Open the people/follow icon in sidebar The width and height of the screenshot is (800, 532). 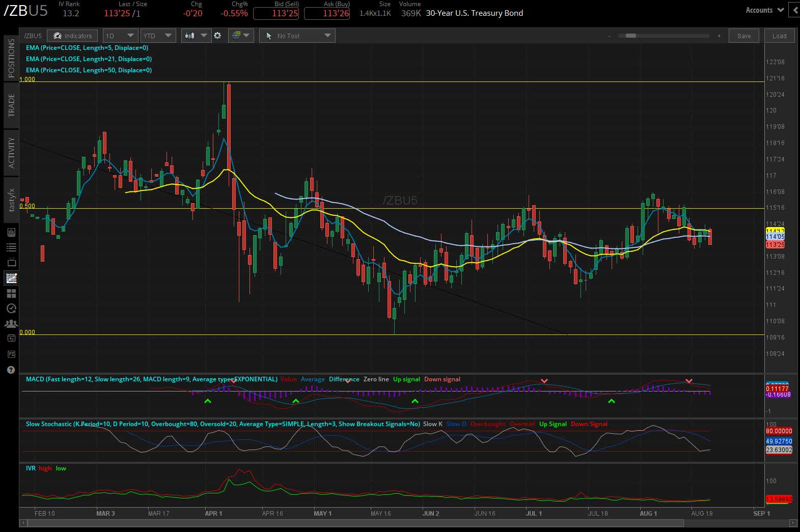click(11, 324)
